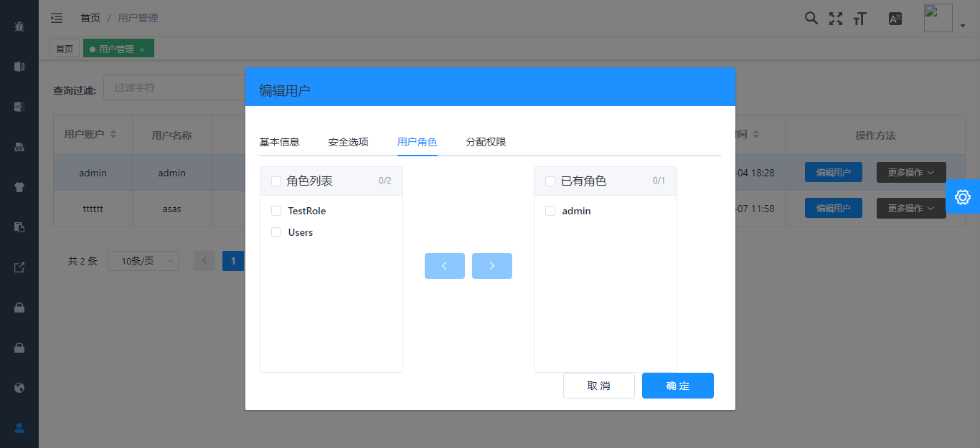Switch to the 基本信息 tab
Screen dimensions: 980x448
[279, 142]
